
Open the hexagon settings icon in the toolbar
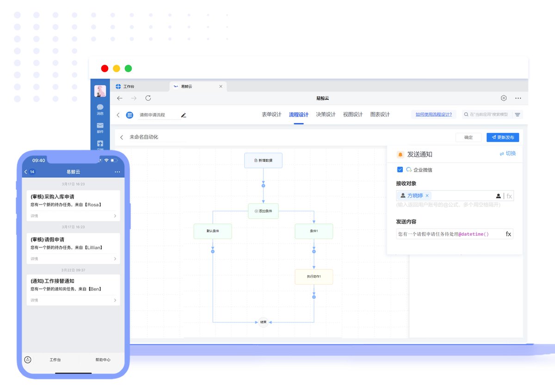click(504, 98)
